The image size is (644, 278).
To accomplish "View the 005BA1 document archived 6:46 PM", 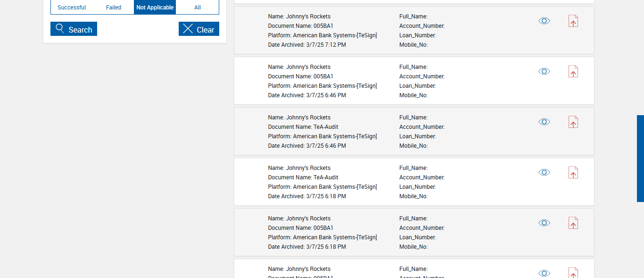I will coord(544,71).
